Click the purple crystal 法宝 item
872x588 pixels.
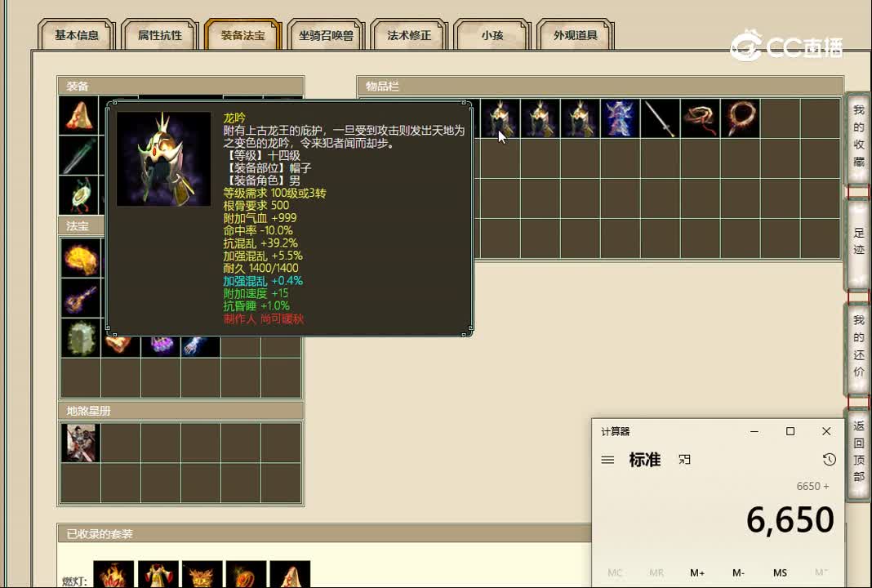pos(161,346)
